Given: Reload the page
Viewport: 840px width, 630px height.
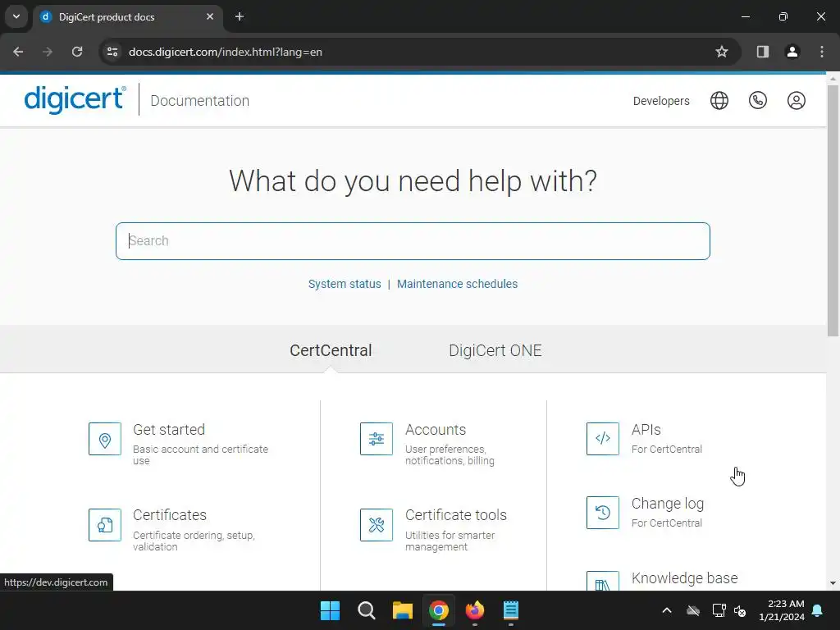Looking at the screenshot, I should tap(77, 52).
